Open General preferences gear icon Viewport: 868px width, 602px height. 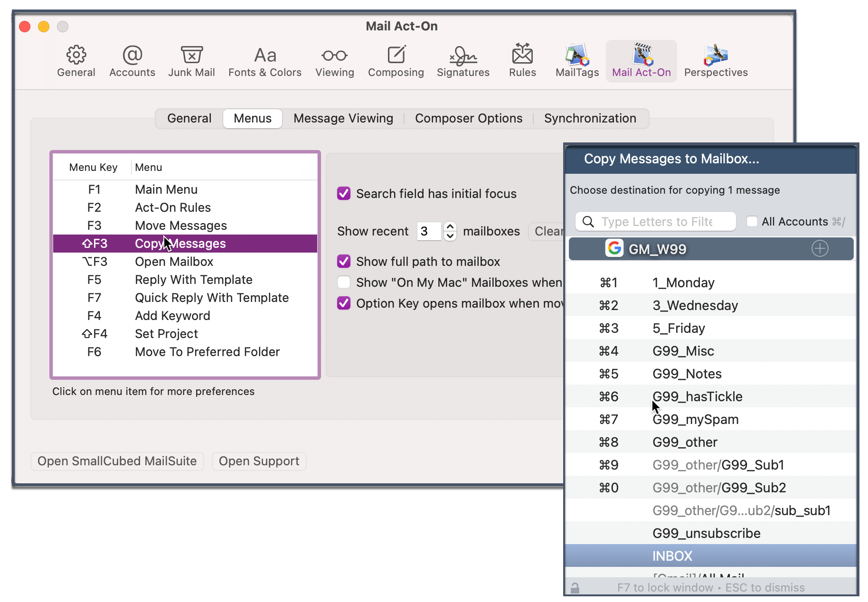pyautogui.click(x=76, y=55)
